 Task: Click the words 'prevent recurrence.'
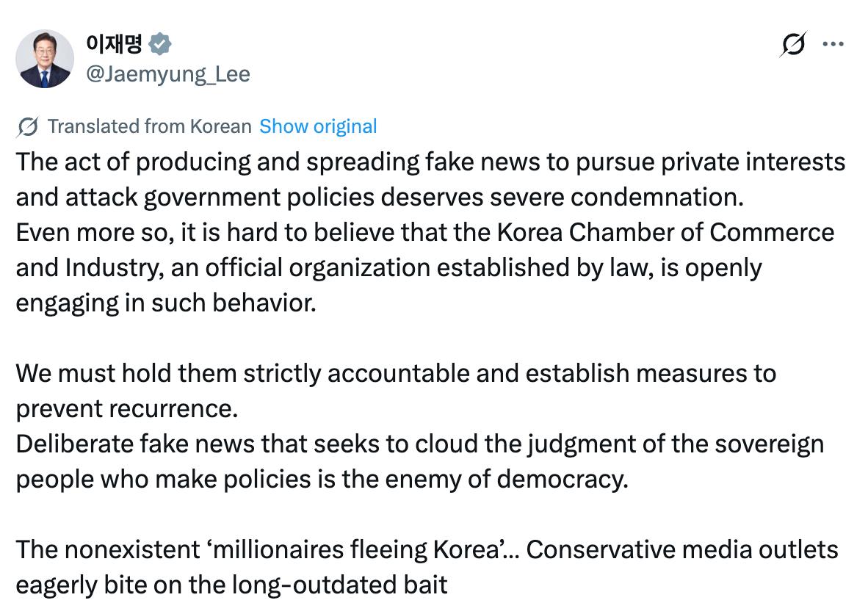pos(127,409)
